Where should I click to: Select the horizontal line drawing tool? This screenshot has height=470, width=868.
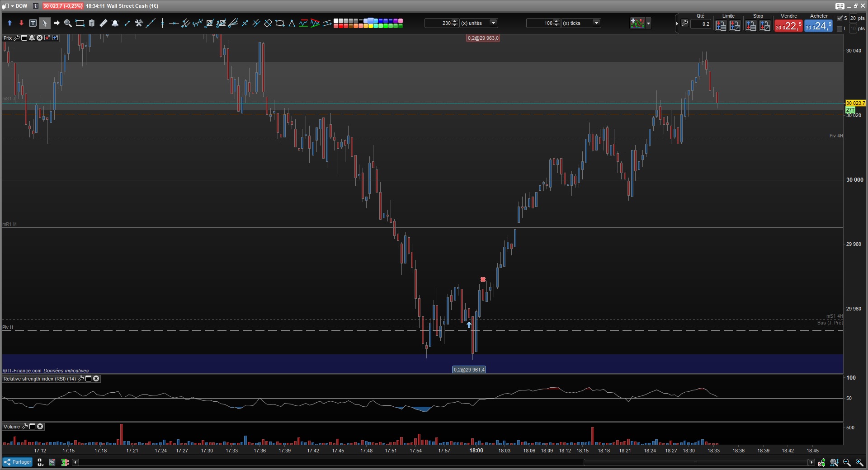tap(174, 23)
